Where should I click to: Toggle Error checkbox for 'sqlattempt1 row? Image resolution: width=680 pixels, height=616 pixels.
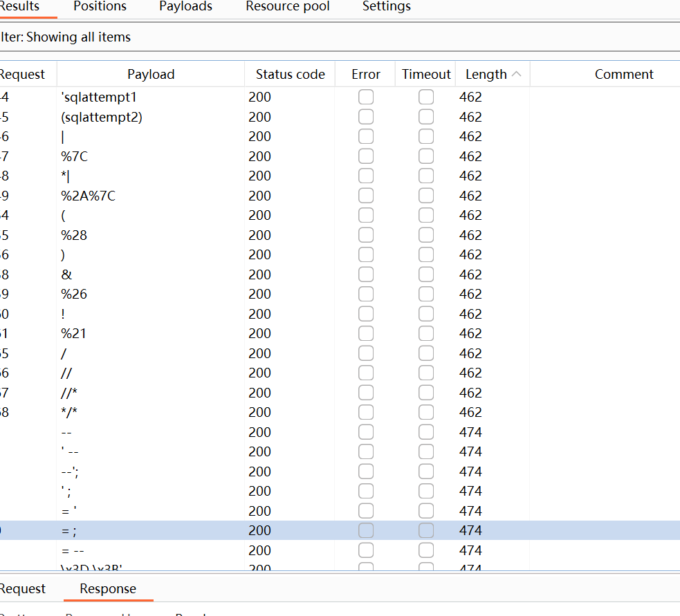(366, 97)
